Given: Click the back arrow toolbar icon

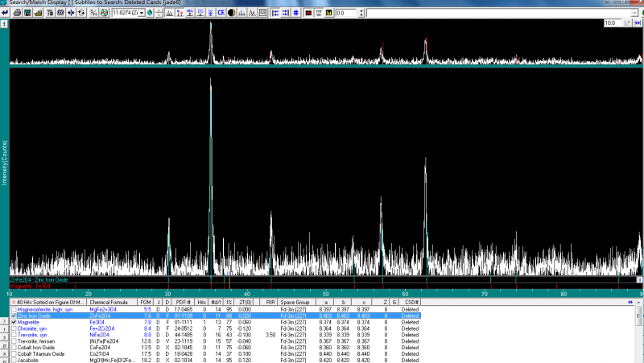Looking at the screenshot, I should pyautogui.click(x=6, y=13).
